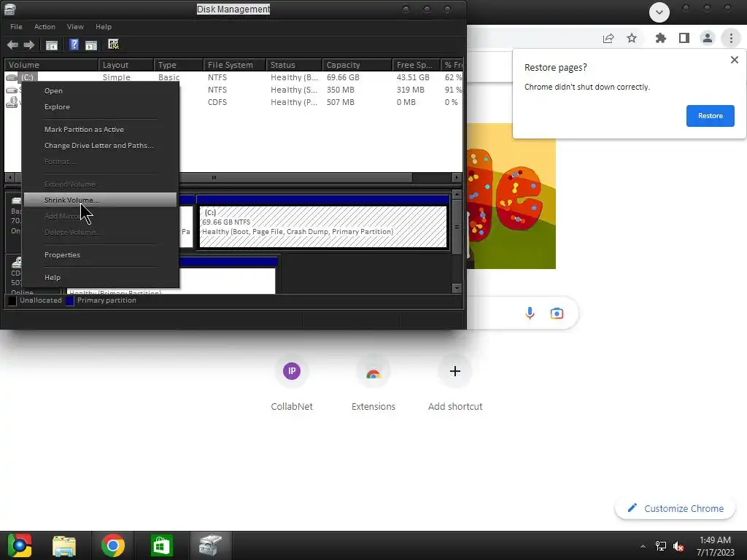
Task: Open the CollabNet shortcut icon
Action: coord(292,371)
